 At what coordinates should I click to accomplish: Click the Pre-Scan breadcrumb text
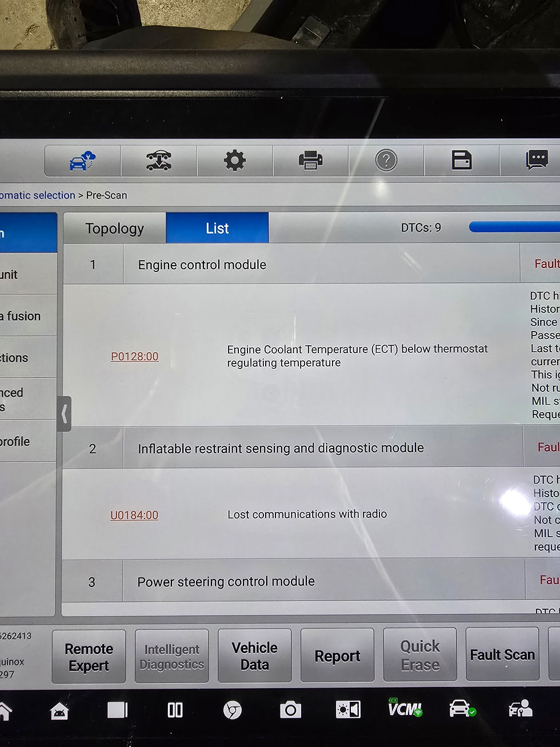coord(106,195)
